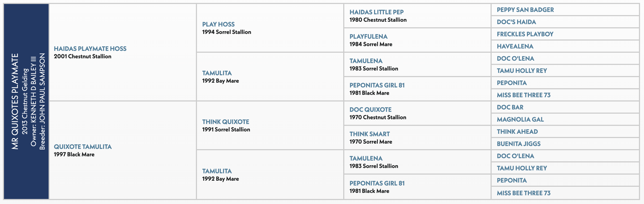This screenshot has height=204, width=644.
Task: Open TAMULITA, dam of QUIXOTE TAMULITA
Action: pyautogui.click(x=217, y=171)
